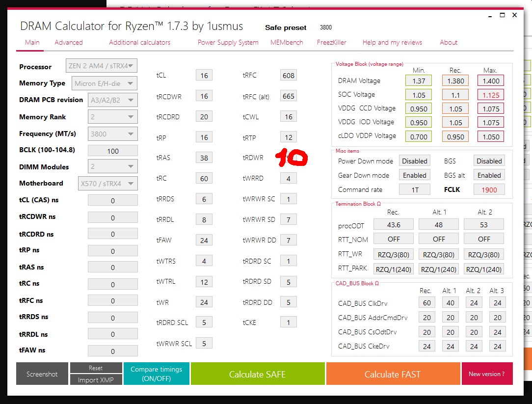Screen dimensions: 532x404
Task: Toggle Compare timings ON/OFF
Action: point(157,374)
